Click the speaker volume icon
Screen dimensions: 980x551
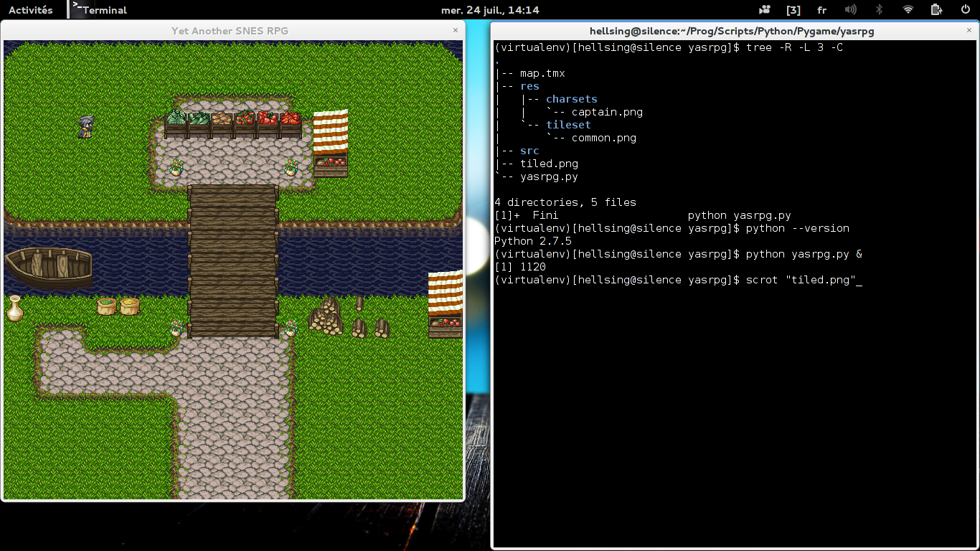pos(849,10)
